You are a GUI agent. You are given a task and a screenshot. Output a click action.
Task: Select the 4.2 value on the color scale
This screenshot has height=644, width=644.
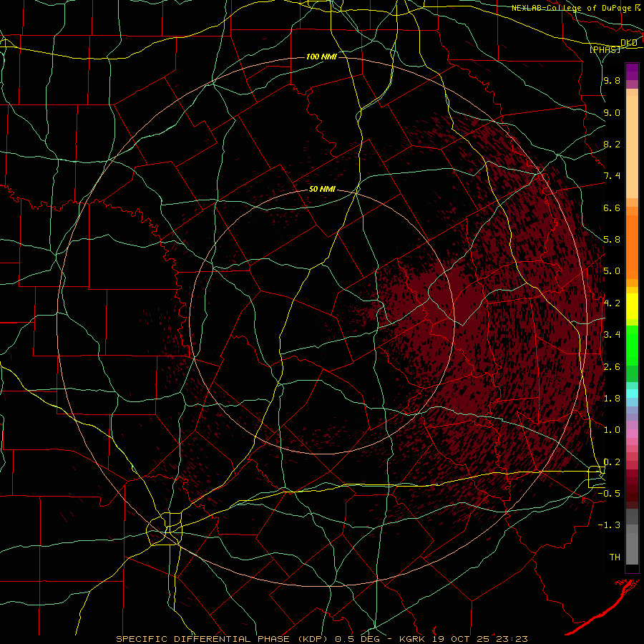(612, 303)
